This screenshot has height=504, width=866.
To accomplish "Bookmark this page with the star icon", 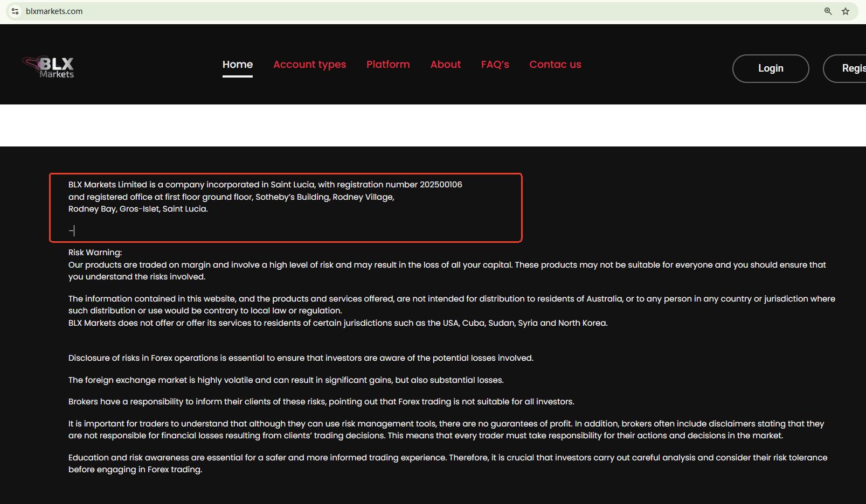I will [846, 11].
